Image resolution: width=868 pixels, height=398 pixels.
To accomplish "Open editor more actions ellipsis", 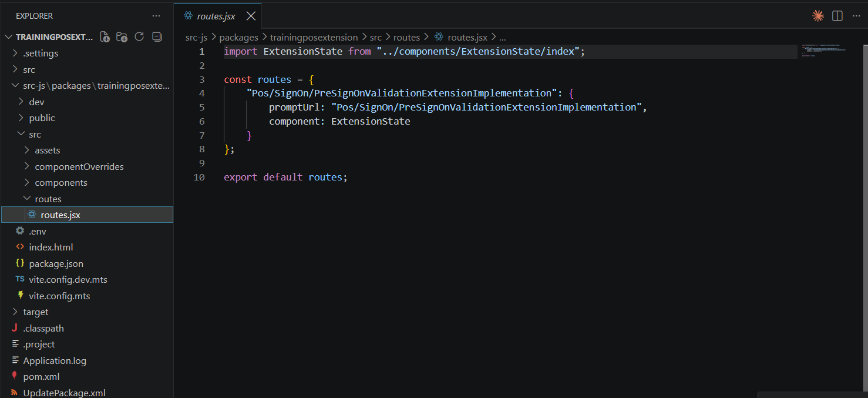I will pos(856,16).
